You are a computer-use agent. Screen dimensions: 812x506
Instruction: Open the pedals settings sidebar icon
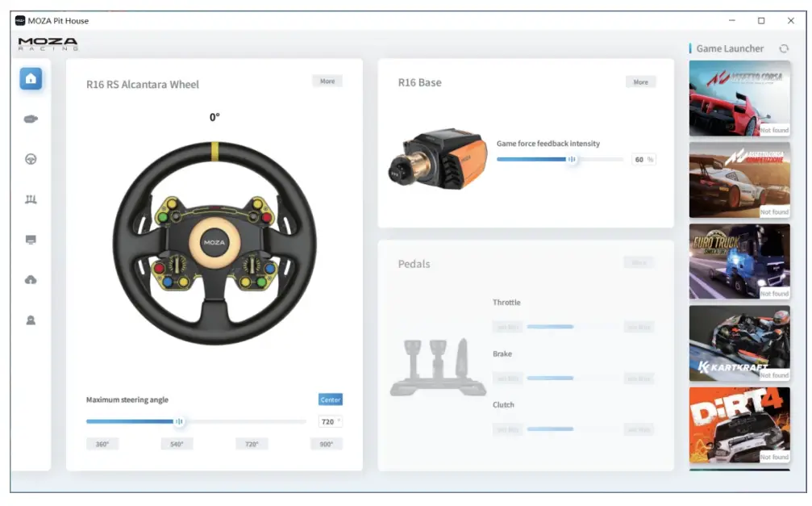tap(31, 199)
